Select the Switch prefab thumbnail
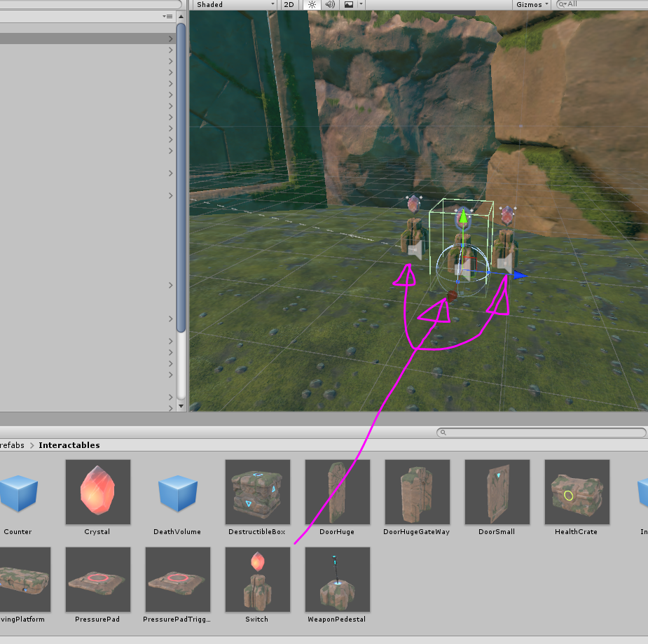 click(258, 580)
